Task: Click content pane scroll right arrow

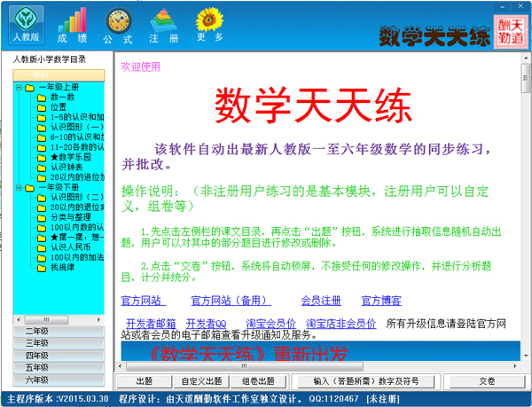Action: pyautogui.click(x=515, y=366)
